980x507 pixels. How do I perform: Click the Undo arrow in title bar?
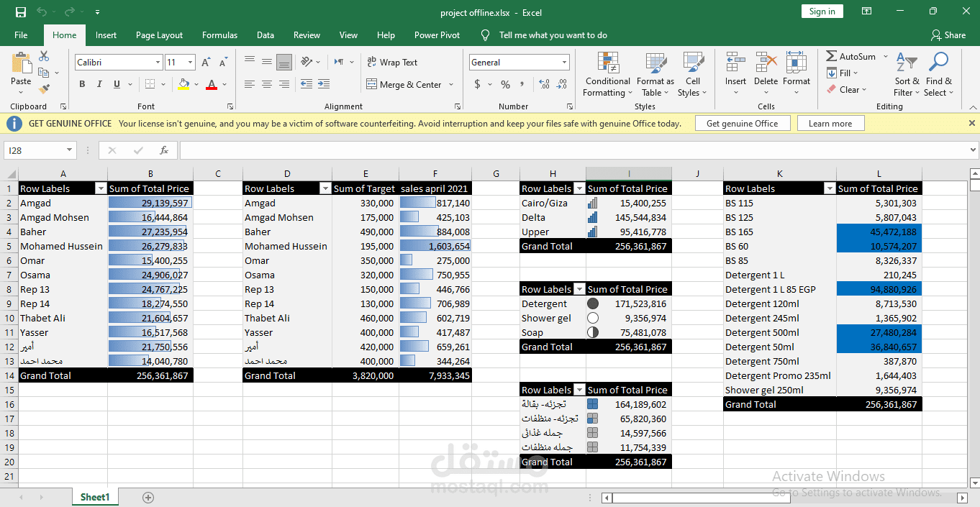[x=42, y=12]
